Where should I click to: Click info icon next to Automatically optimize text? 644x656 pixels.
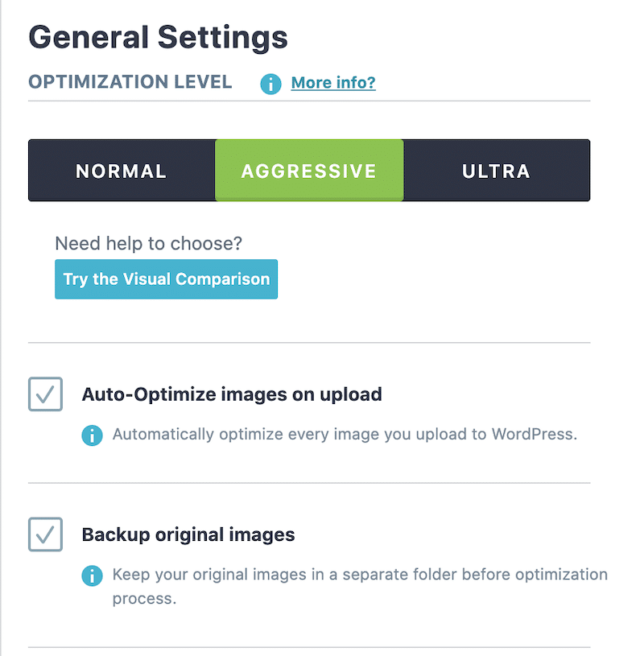pyautogui.click(x=92, y=435)
